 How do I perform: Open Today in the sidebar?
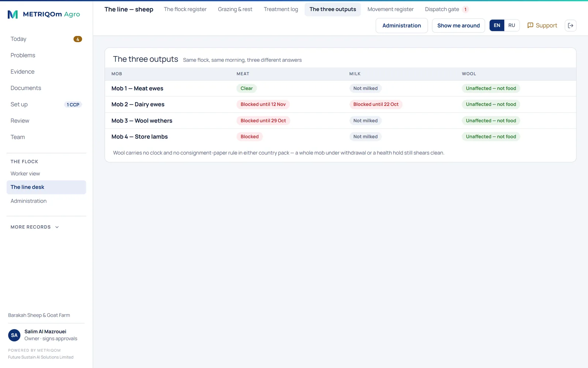tap(46, 39)
